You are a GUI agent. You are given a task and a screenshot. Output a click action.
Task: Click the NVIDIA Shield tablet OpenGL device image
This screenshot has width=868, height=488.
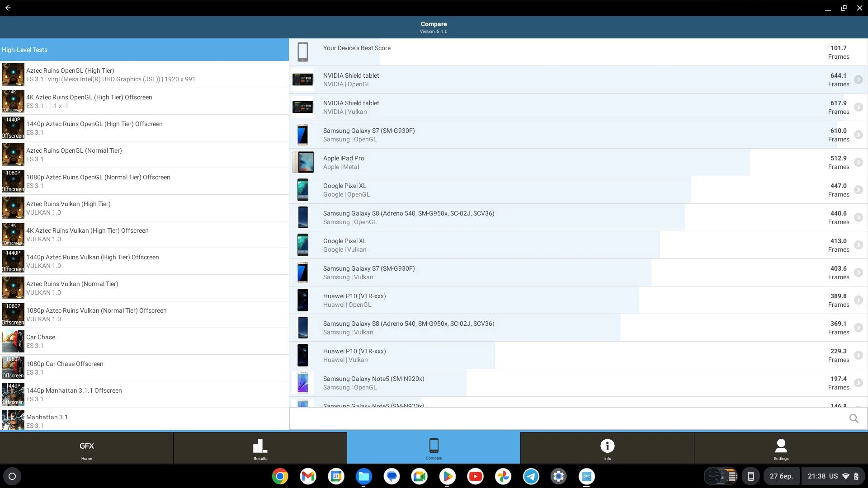pyautogui.click(x=303, y=80)
